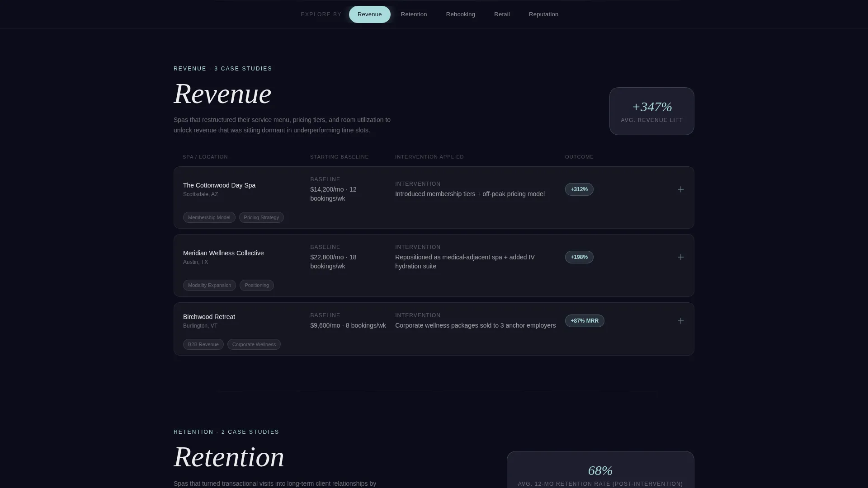Expand the Meridian Wellness Collective row

pyautogui.click(x=680, y=257)
